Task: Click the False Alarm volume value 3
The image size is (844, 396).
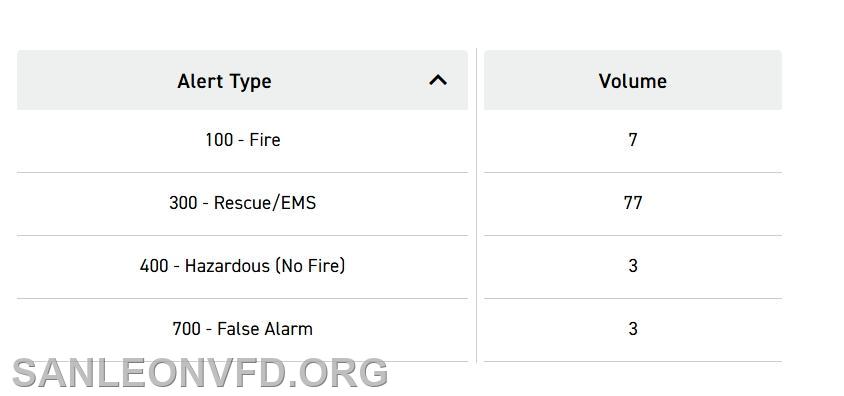Action: (632, 329)
